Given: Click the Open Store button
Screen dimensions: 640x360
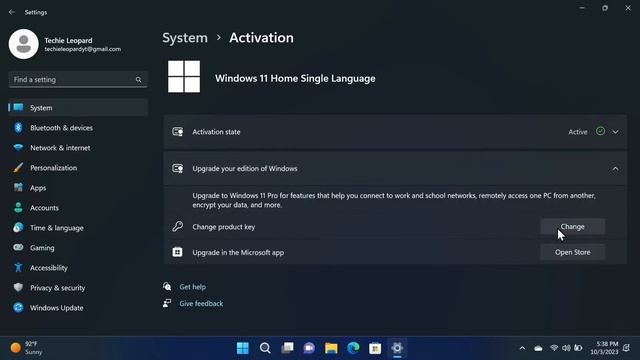Looking at the screenshot, I should tap(573, 252).
